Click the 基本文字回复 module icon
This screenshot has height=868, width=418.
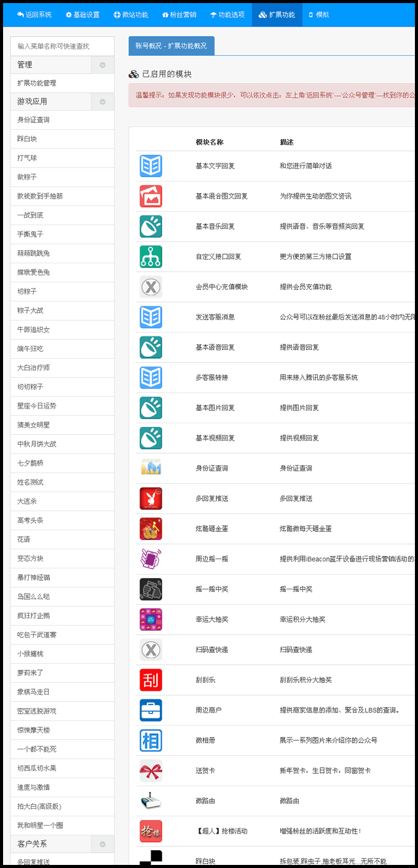(x=151, y=166)
